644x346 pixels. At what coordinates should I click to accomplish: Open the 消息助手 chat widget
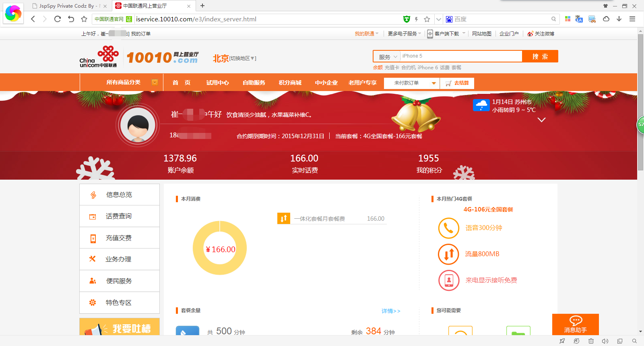(x=576, y=324)
